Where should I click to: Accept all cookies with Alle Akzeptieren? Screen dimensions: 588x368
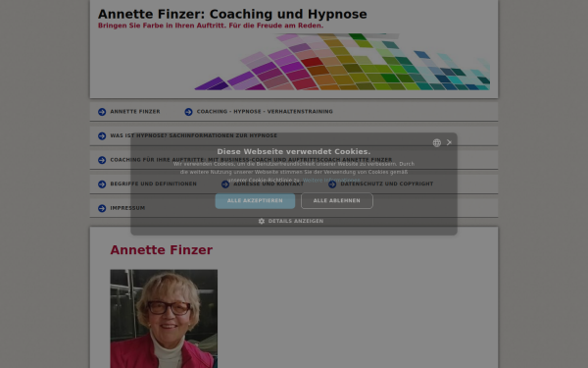click(255, 201)
